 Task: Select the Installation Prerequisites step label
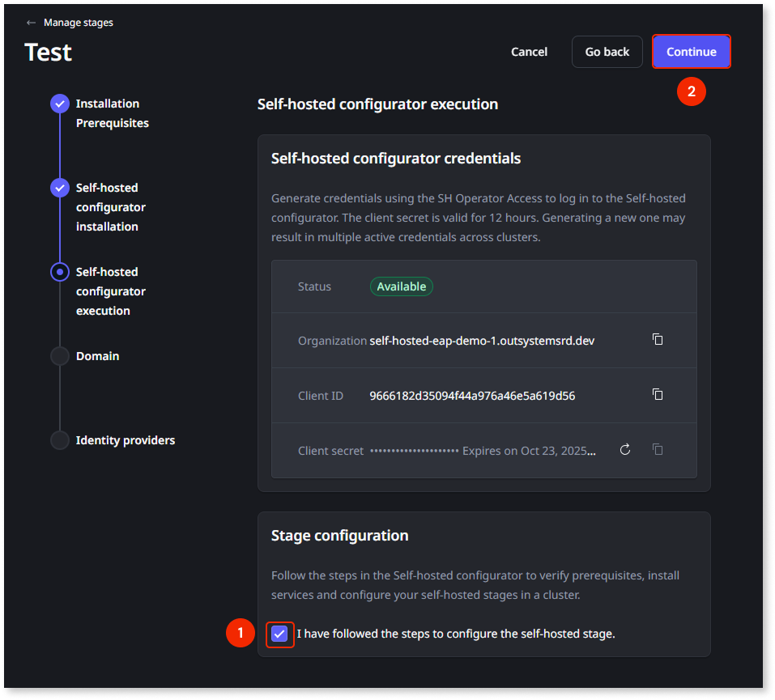pos(113,113)
